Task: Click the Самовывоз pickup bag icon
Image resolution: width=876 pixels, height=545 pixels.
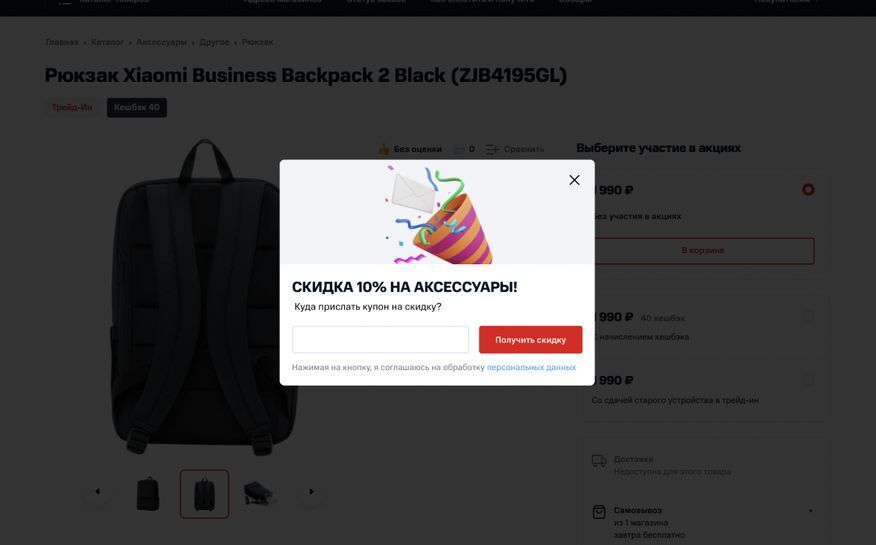Action: (x=599, y=511)
